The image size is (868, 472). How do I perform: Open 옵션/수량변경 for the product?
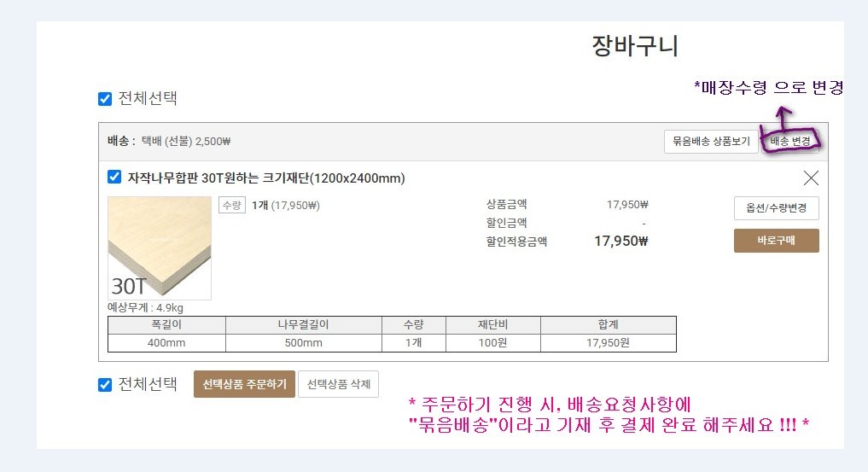tap(776, 208)
